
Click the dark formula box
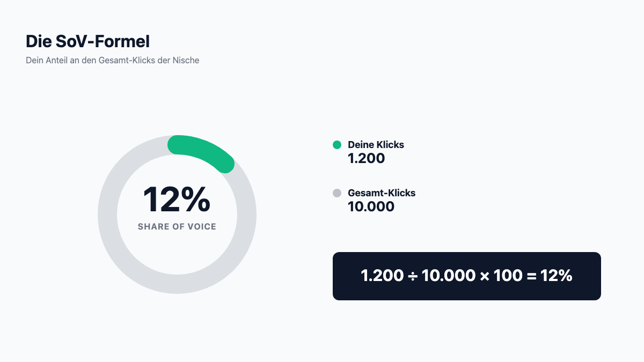467,276
